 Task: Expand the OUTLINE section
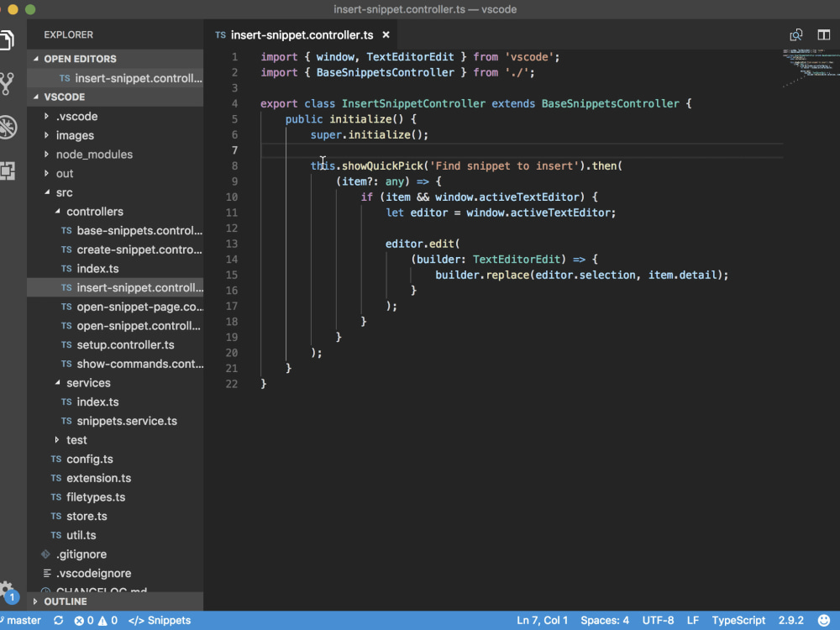click(x=115, y=601)
